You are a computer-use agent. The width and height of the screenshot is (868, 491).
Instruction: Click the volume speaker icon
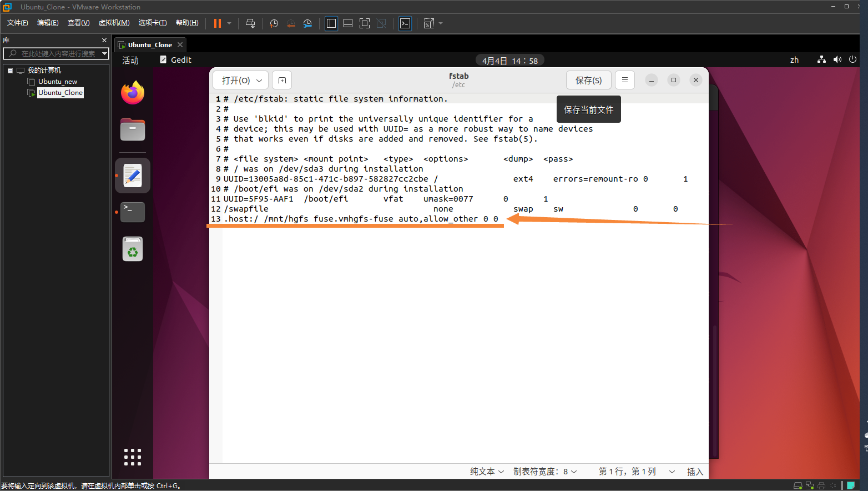[837, 59]
